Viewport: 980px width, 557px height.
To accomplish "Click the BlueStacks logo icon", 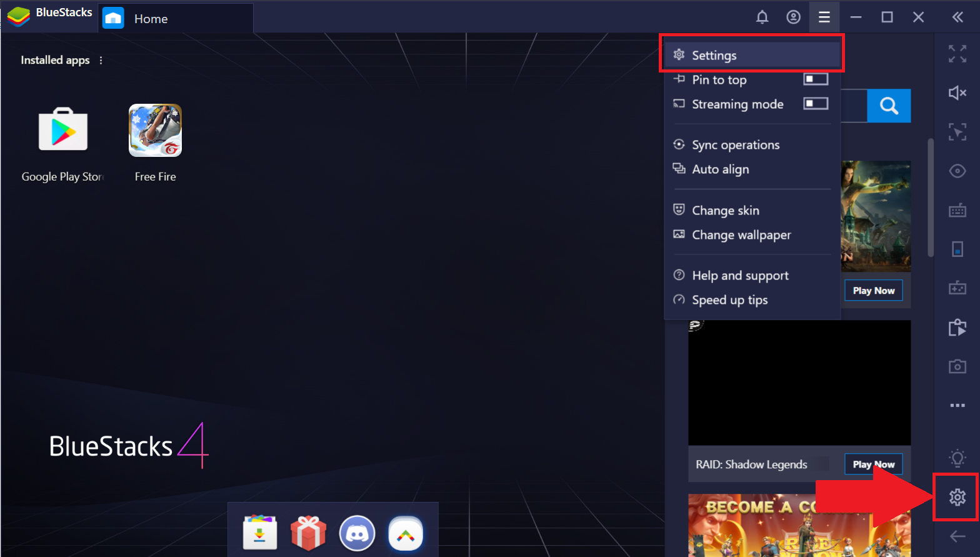I will [x=19, y=17].
